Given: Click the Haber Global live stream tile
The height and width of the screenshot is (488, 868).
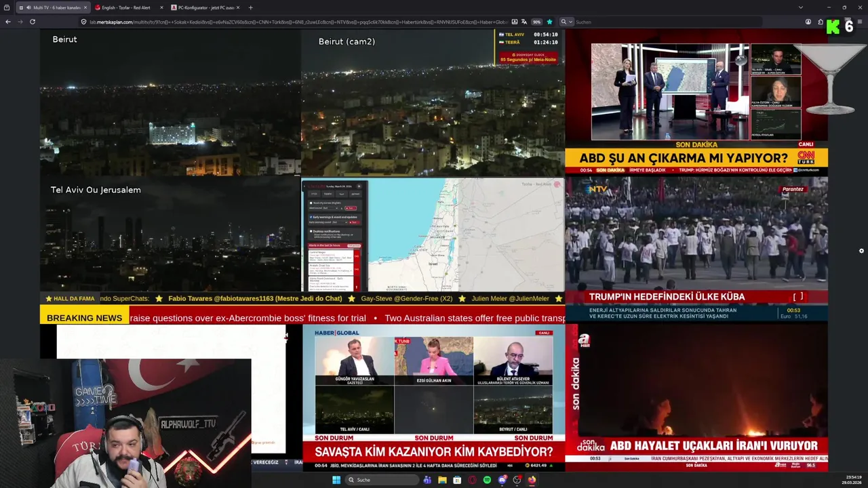Looking at the screenshot, I should [x=433, y=398].
